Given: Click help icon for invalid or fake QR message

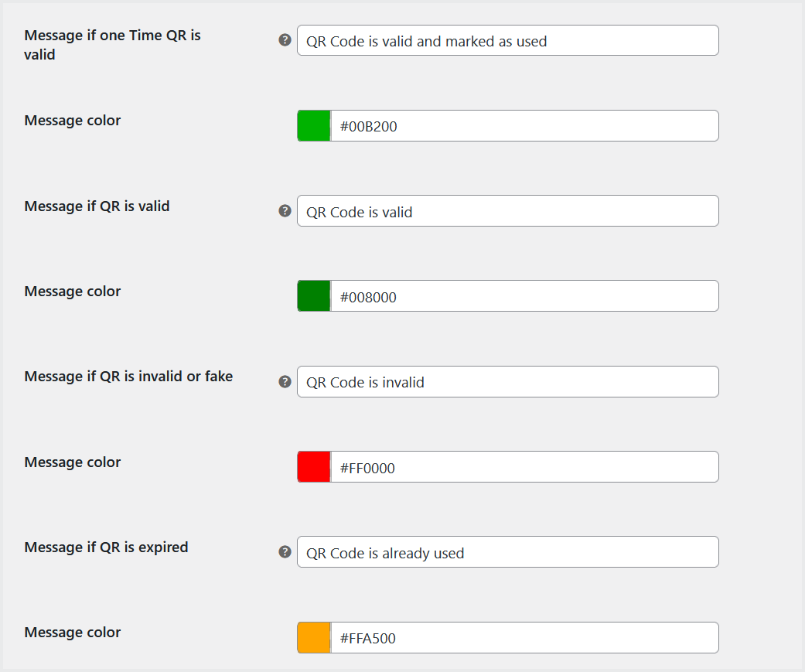Looking at the screenshot, I should 285,381.
